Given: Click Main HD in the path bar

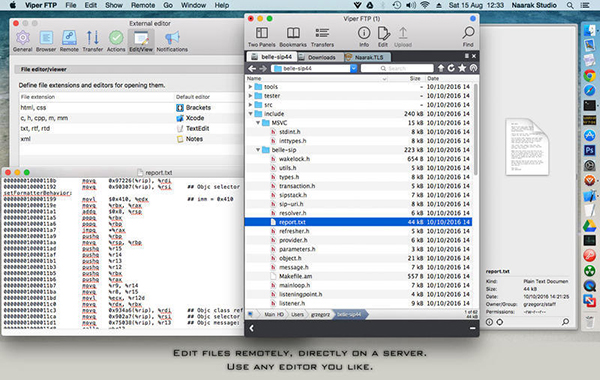Looking at the screenshot, I should tap(274, 315).
